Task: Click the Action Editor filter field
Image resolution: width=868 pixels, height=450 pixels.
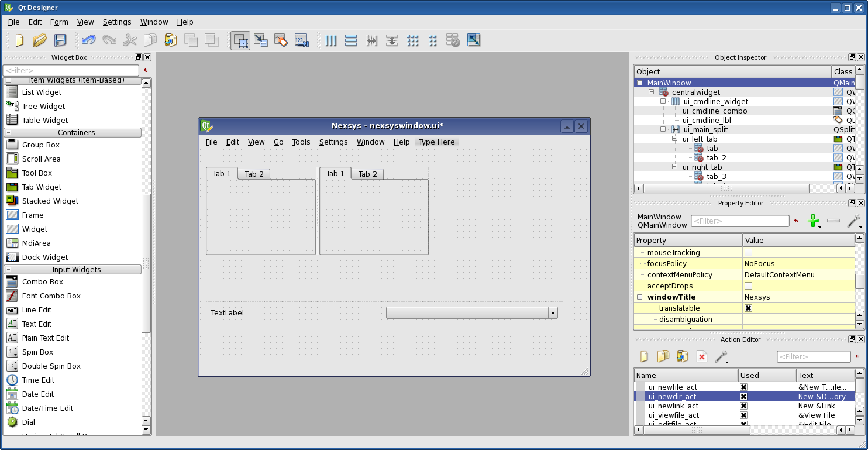Action: coord(814,356)
